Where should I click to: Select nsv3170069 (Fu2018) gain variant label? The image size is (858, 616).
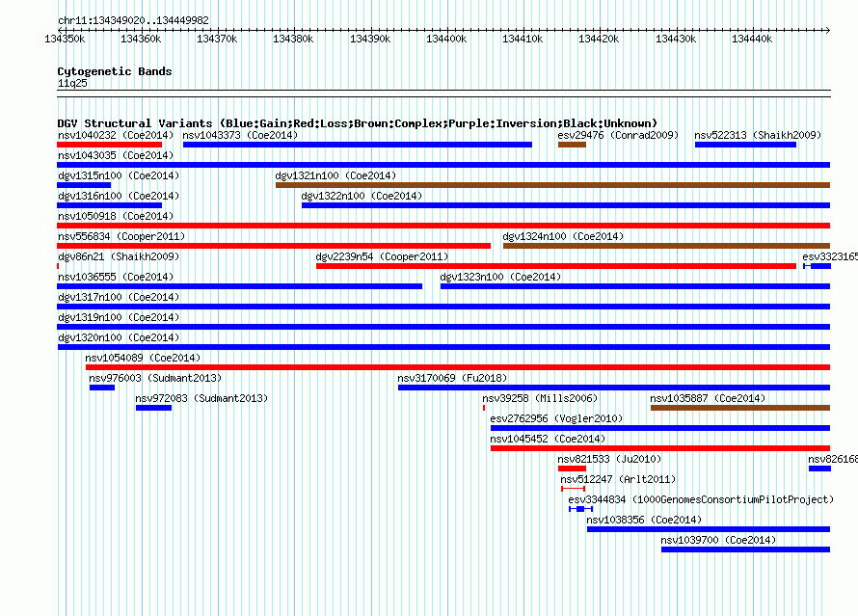452,378
